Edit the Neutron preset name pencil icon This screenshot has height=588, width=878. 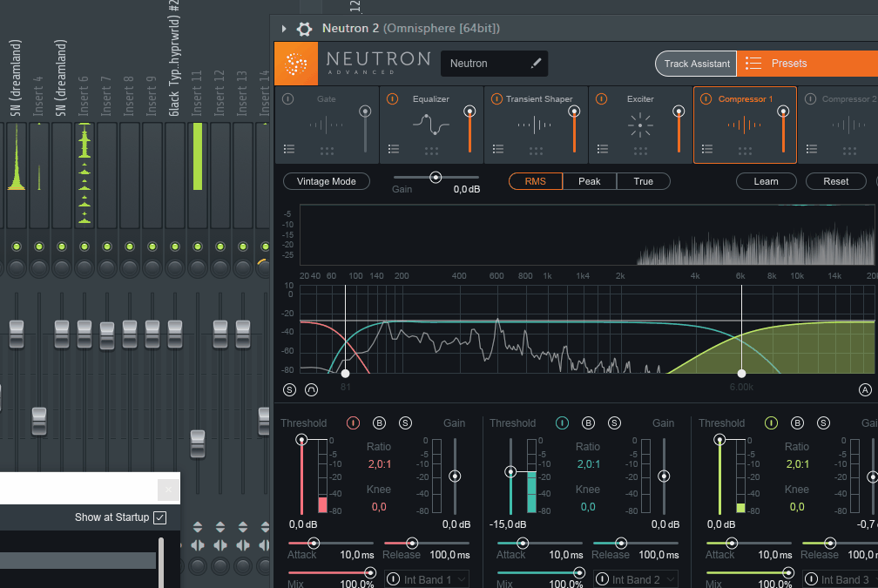tap(536, 64)
